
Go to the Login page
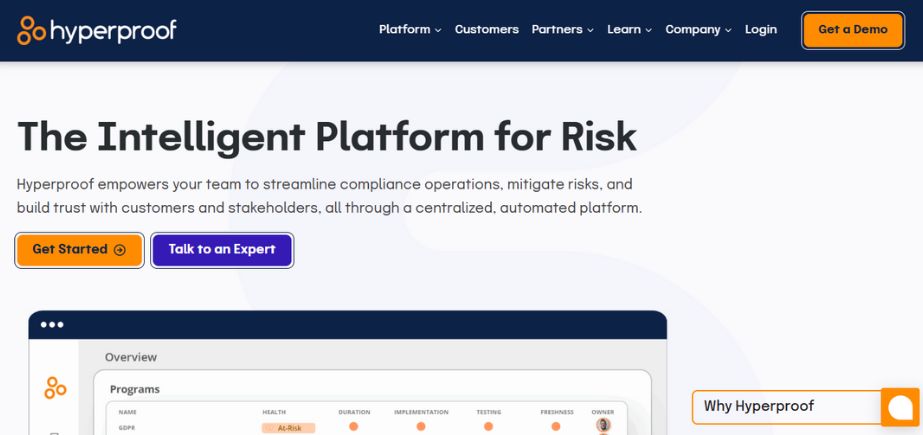[x=761, y=29]
